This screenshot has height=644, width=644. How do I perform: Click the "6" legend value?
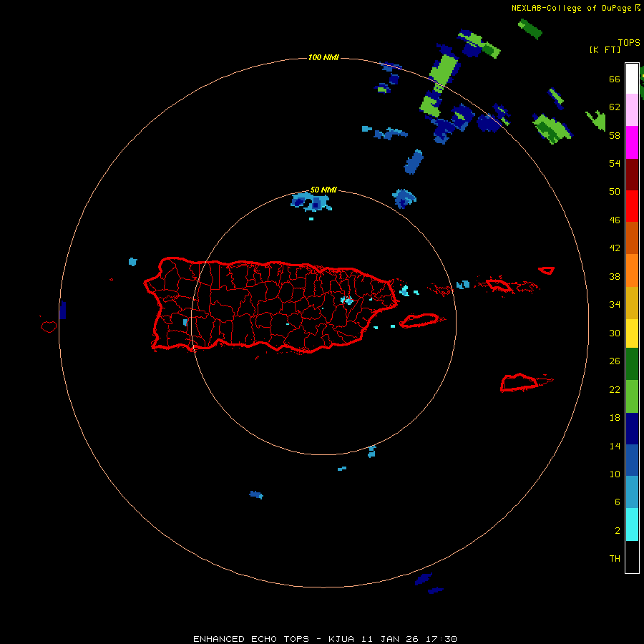618,502
